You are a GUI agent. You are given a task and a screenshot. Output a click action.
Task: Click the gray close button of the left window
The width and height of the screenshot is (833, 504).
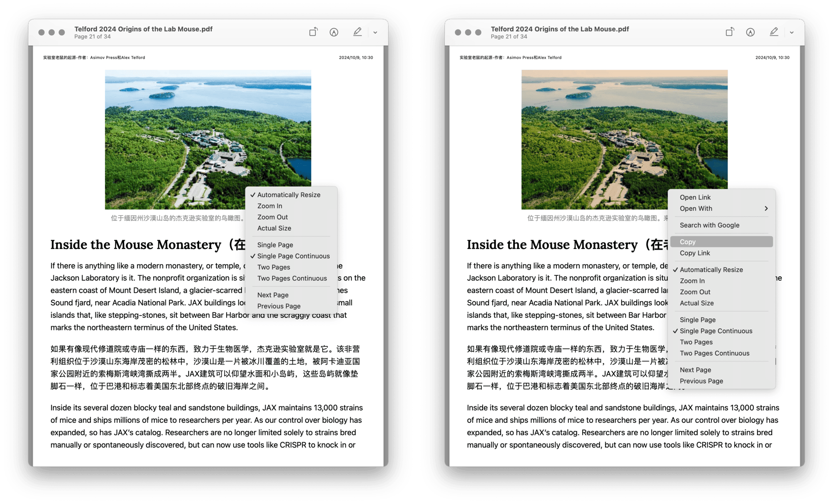[42, 32]
